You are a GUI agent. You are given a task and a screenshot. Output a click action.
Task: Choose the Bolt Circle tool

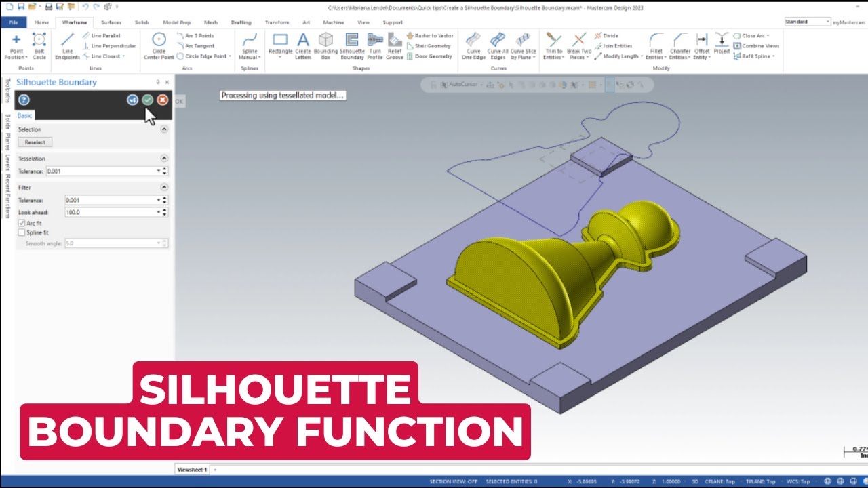(x=39, y=46)
